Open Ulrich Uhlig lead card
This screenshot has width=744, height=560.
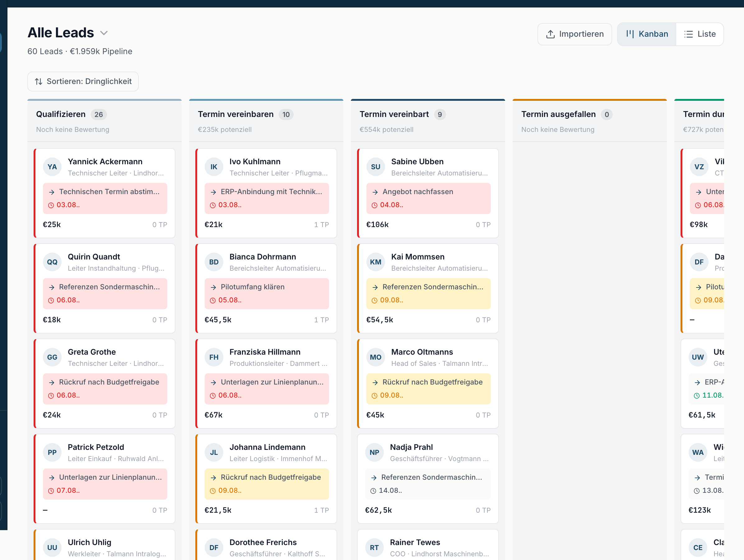point(105,545)
